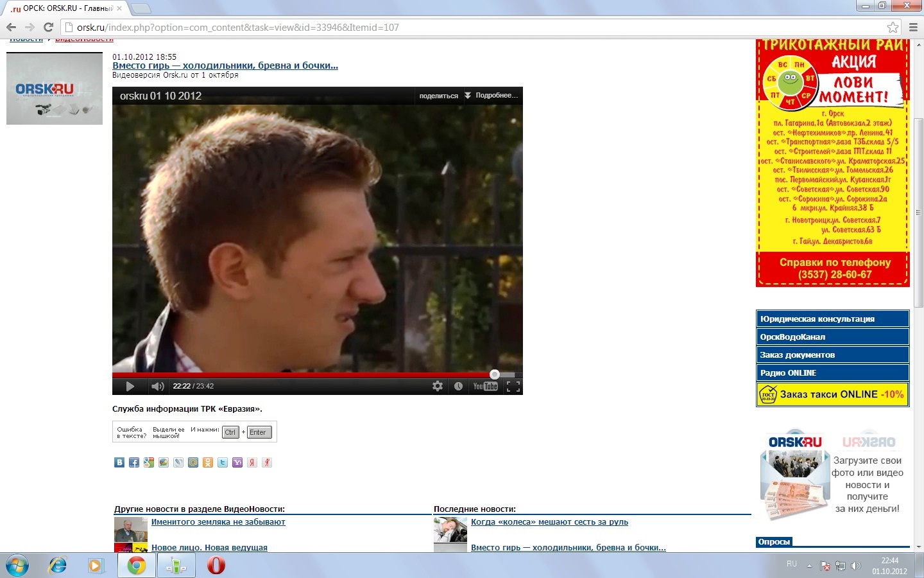924x578 pixels.
Task: Open the Chrome settings menu
Action: click(x=913, y=27)
